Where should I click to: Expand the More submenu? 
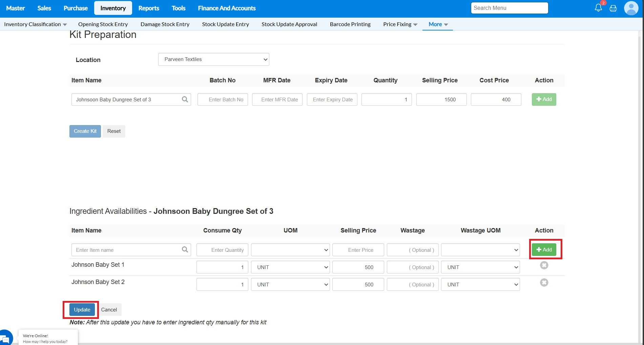click(438, 24)
